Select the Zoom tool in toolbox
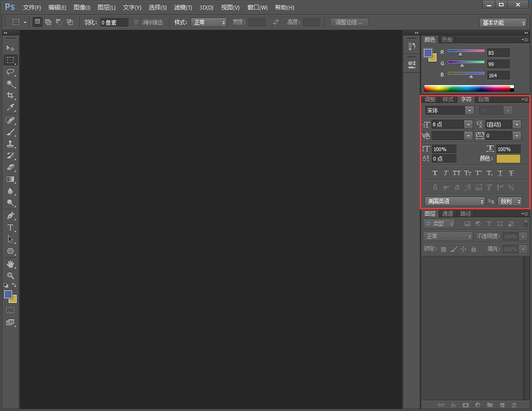Image resolution: width=532 pixels, height=411 pixels. pyautogui.click(x=10, y=275)
